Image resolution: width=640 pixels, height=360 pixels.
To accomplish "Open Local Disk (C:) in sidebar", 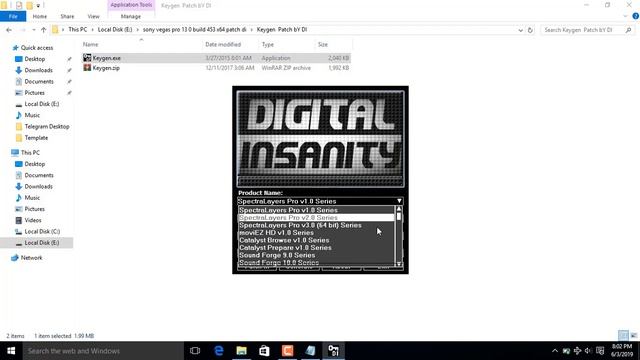I will [42, 231].
